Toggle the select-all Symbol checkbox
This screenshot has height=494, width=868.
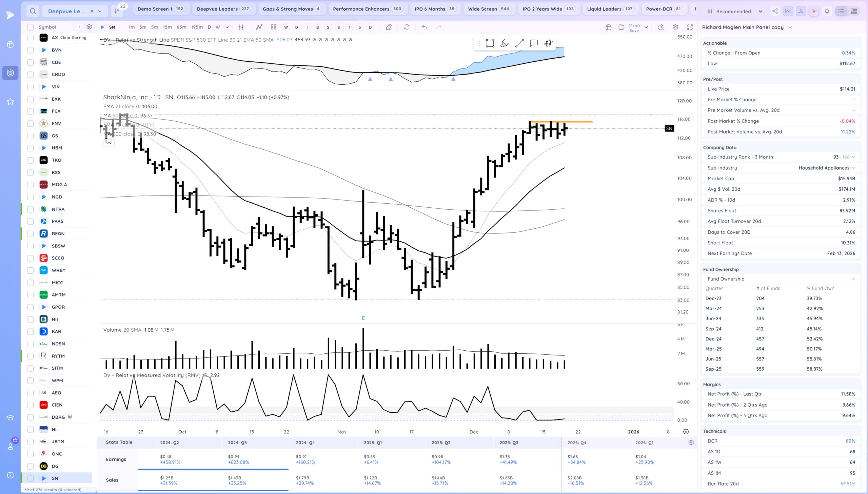pos(30,27)
